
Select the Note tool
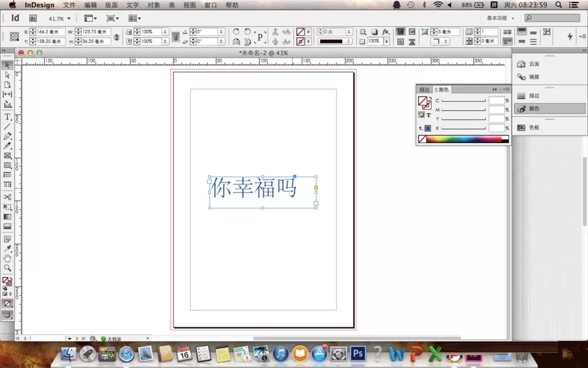click(x=7, y=239)
